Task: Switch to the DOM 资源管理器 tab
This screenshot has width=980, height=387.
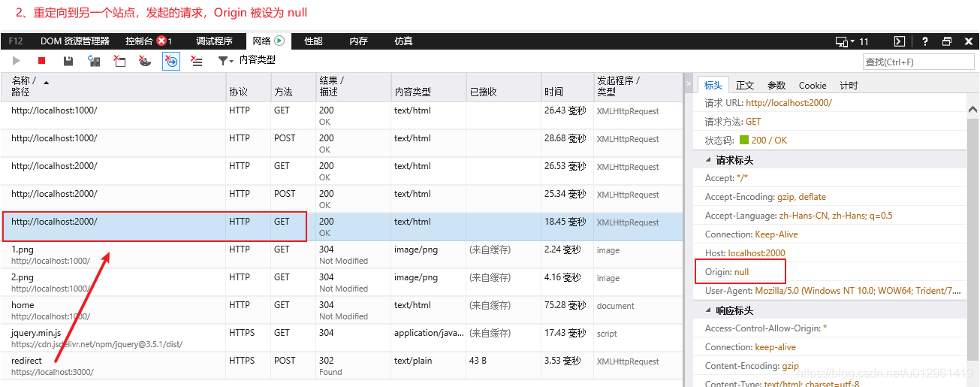Action: [x=75, y=41]
